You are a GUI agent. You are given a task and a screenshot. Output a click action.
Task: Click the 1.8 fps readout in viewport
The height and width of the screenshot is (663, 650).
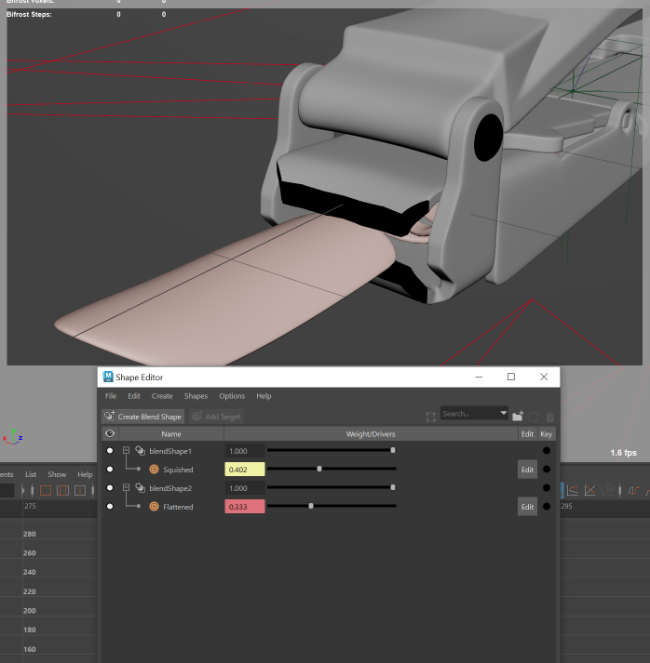point(624,453)
